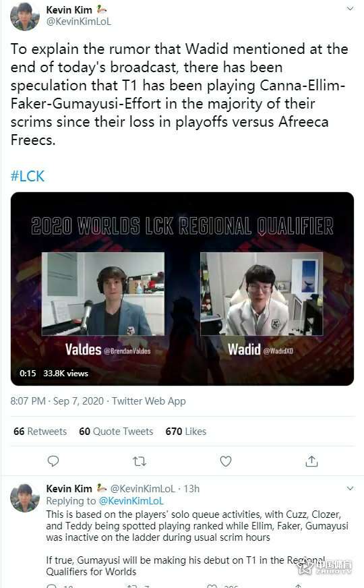
Task: Click the Kevin Kim display name at top
Action: point(69,9)
